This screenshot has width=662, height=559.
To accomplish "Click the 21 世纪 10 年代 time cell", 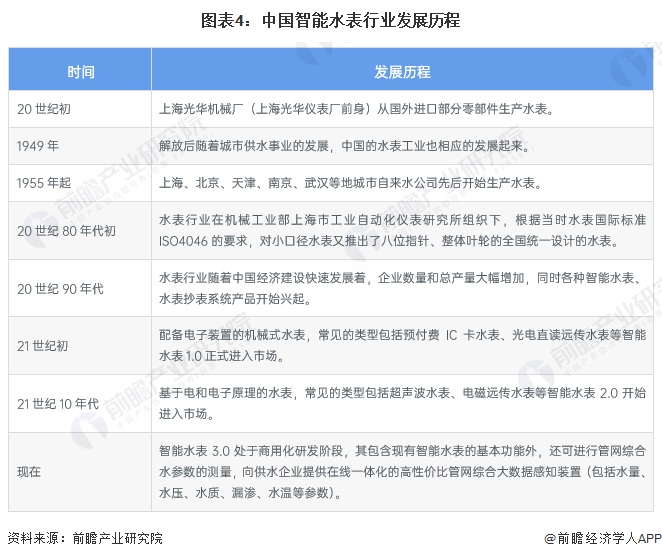I will [x=80, y=404].
